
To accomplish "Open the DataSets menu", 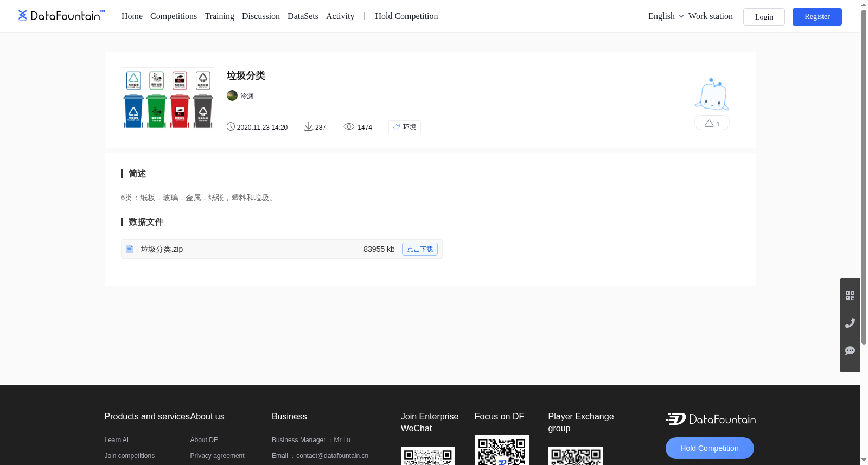I will click(303, 16).
